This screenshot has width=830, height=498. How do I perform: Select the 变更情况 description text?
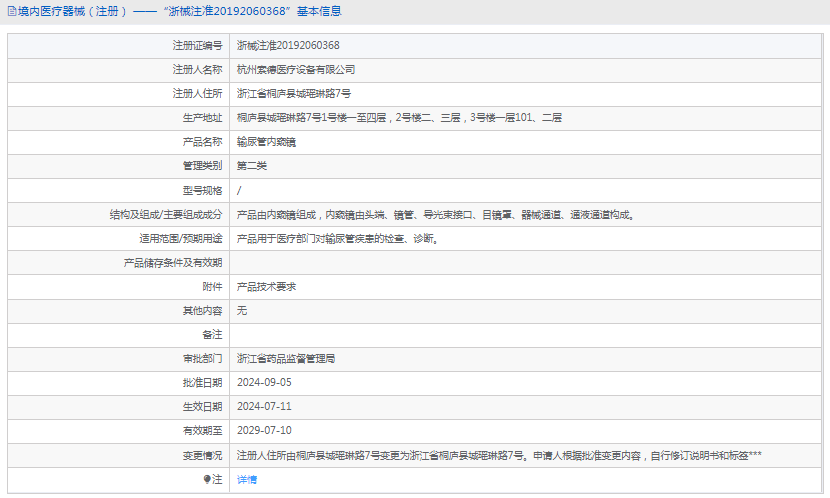pos(499,456)
